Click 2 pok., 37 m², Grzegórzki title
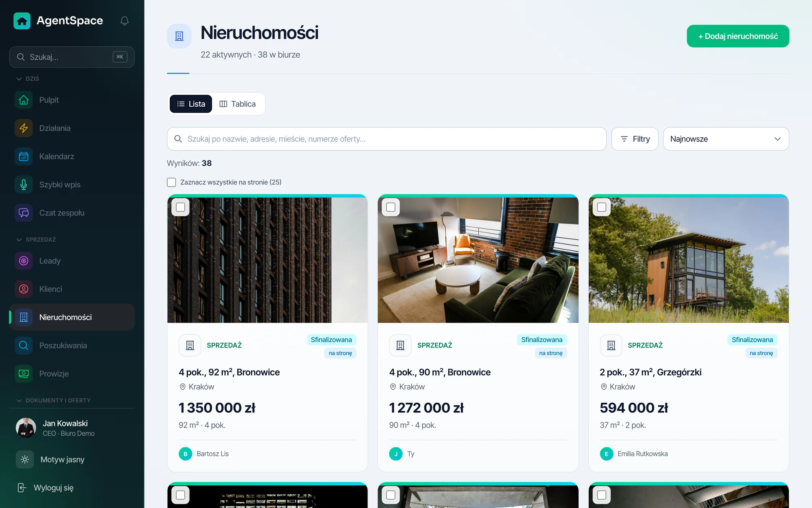Screen dimensions: 812x508 (x=650, y=372)
